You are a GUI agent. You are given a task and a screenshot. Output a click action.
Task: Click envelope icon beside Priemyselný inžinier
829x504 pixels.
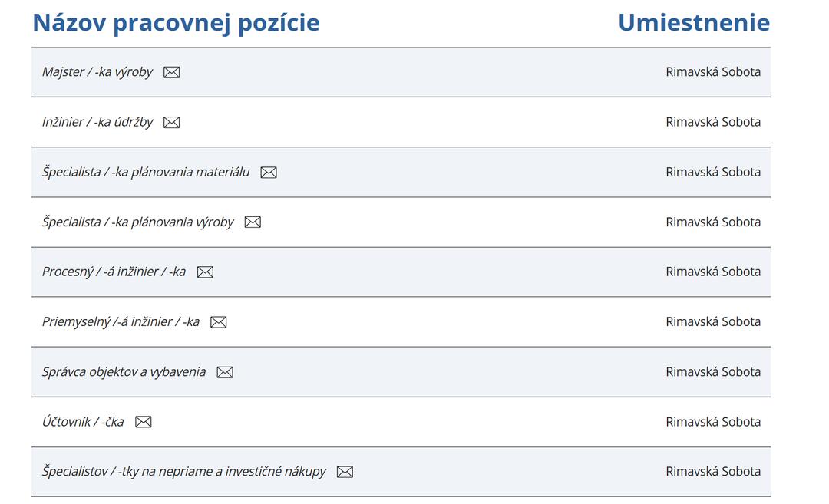[218, 322]
